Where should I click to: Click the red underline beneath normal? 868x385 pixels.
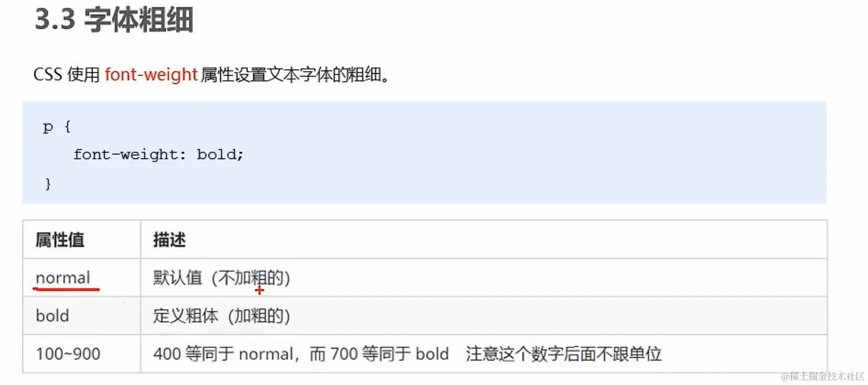point(66,289)
